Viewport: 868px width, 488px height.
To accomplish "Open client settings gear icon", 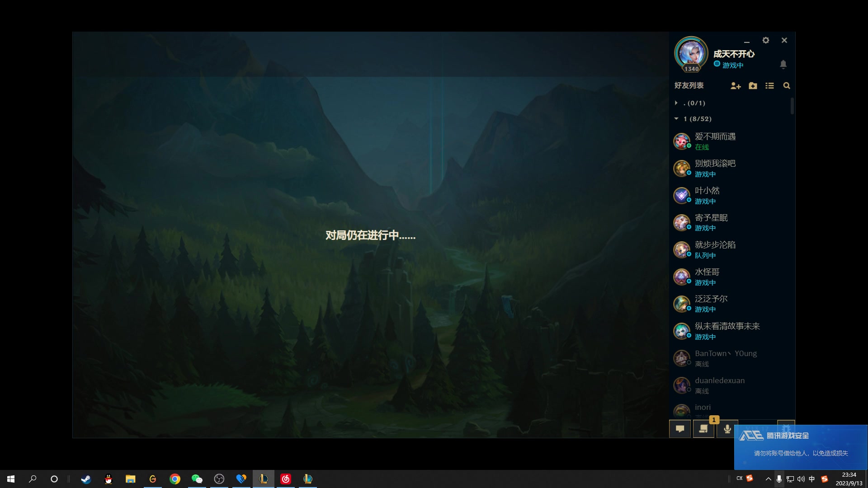I will click(765, 40).
